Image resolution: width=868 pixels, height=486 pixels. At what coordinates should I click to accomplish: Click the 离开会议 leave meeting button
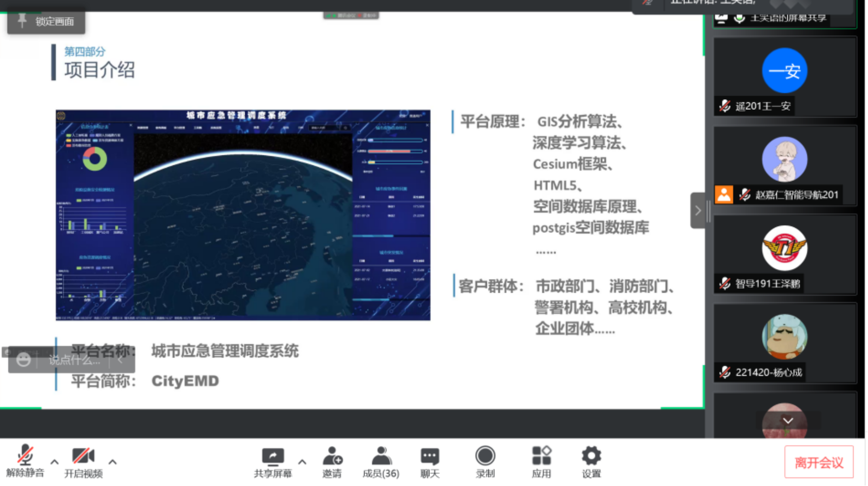point(818,462)
